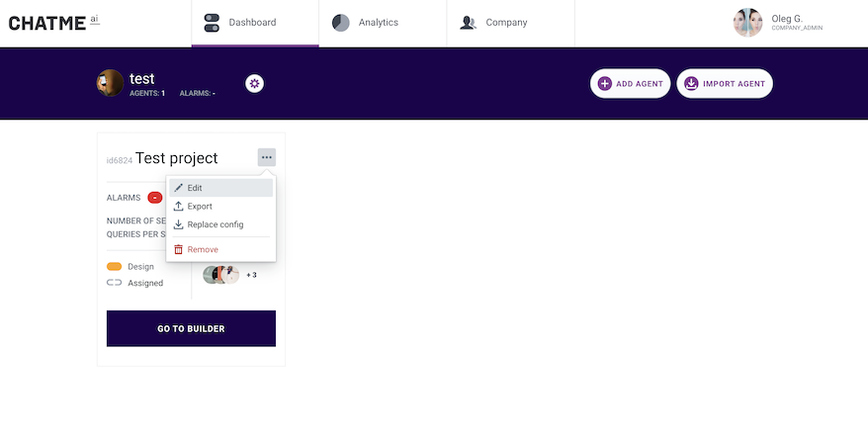Viewport: 868px width, 439px height.
Task: Click the red alarms badge
Action: pyautogui.click(x=155, y=198)
